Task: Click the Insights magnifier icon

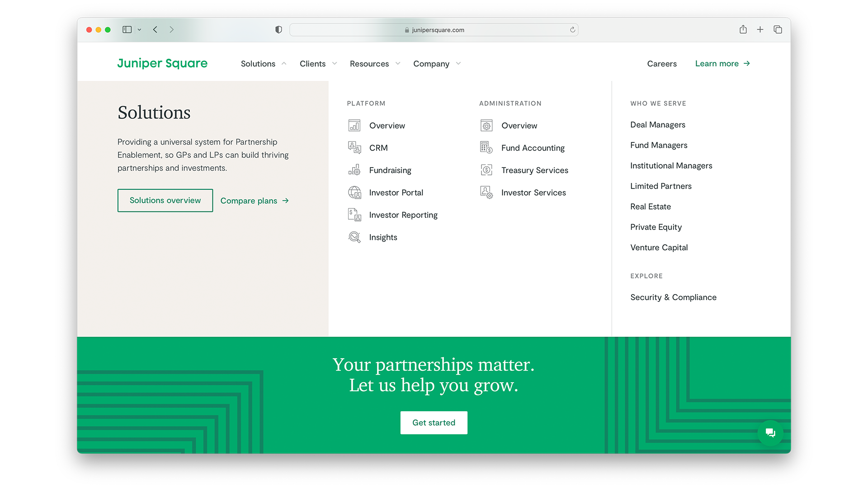Action: click(x=354, y=237)
